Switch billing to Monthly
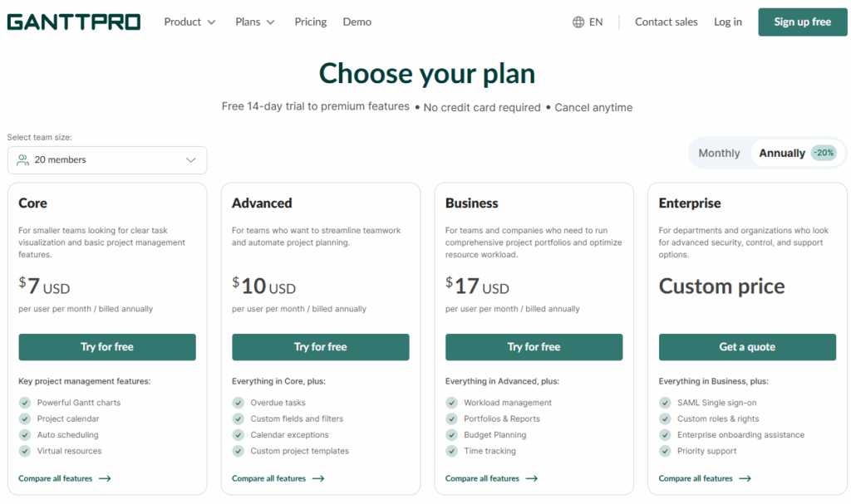This screenshot has width=851, height=504. coord(719,153)
